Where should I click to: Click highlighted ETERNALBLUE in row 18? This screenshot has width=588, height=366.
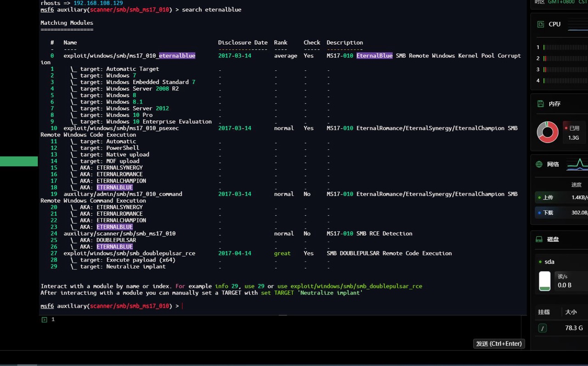115,188
